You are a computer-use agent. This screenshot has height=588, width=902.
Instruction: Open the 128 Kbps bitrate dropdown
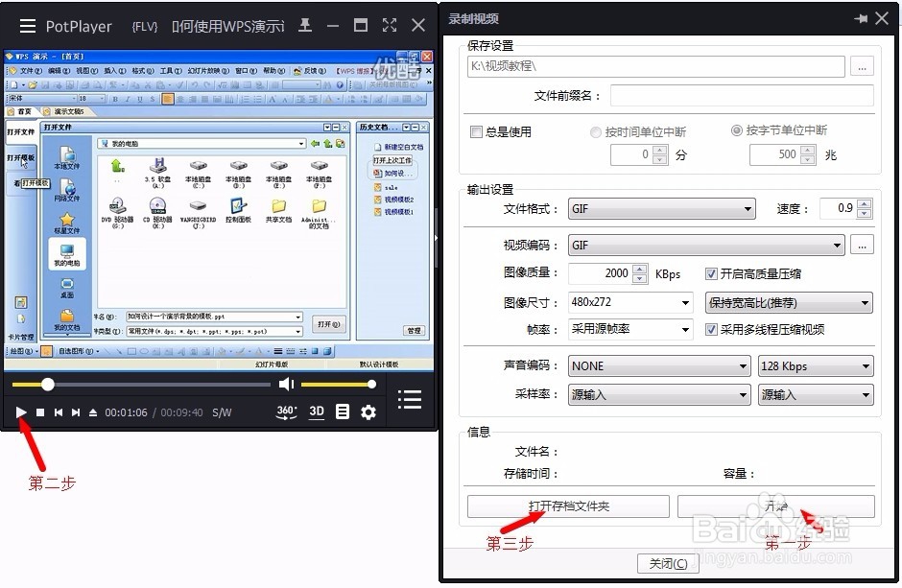816,366
